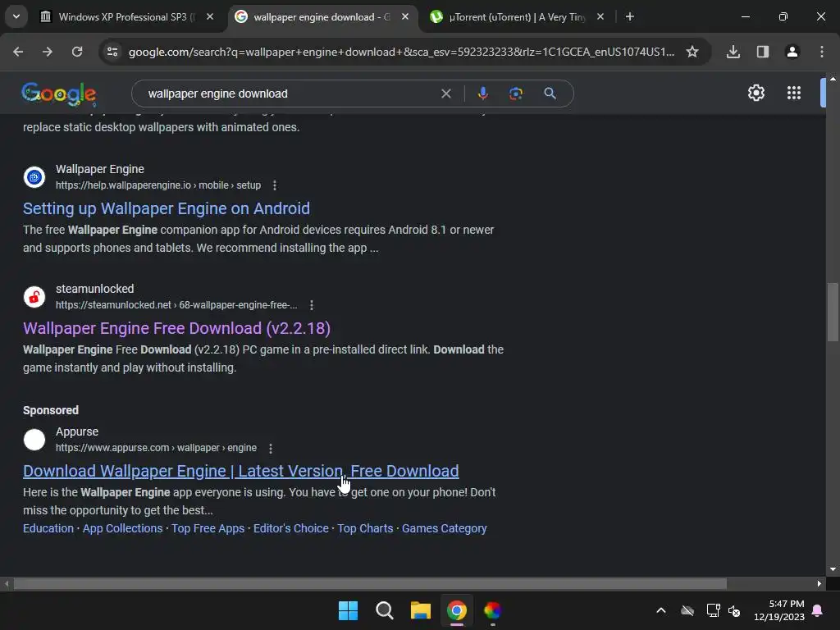
Task: Open Windows taskbar search
Action: point(385,610)
